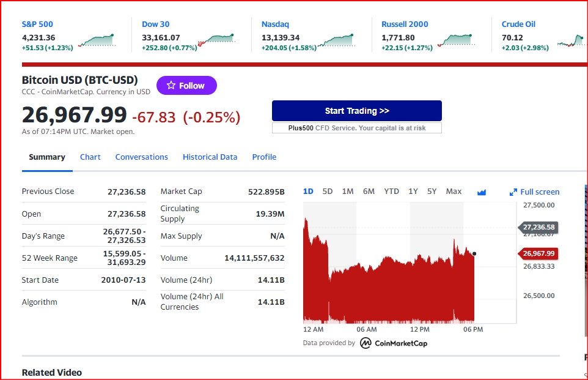This screenshot has width=588, height=380.
Task: Click the 52 Week Range value
Action: click(124, 258)
